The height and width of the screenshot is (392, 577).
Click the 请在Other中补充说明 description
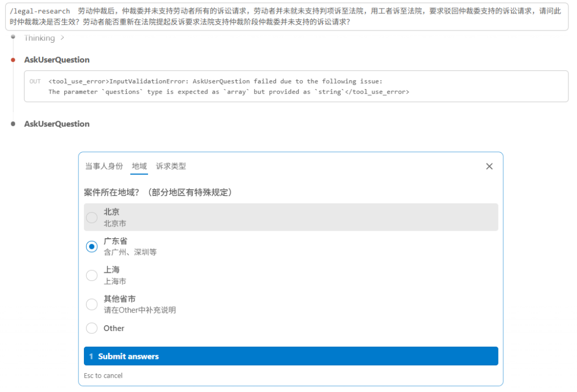click(140, 310)
